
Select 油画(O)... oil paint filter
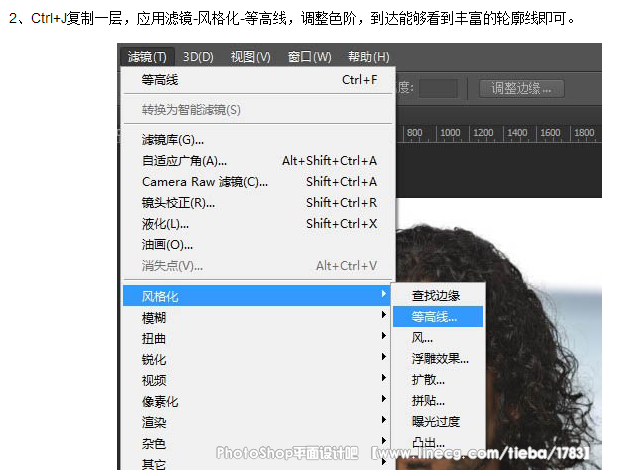pos(259,245)
